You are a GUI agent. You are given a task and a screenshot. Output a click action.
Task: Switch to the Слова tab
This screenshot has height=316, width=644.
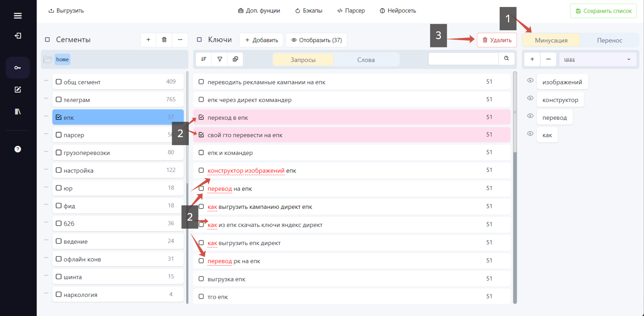pyautogui.click(x=366, y=60)
